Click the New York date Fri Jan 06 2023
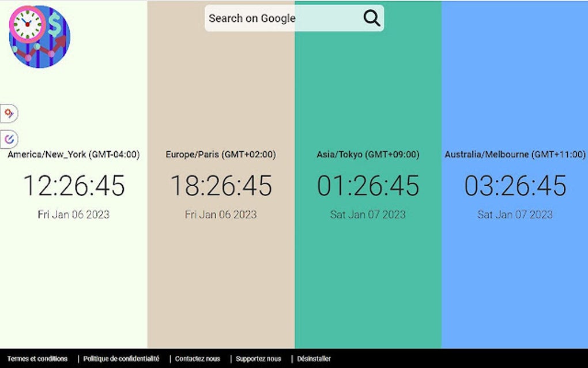The height and width of the screenshot is (368, 588). point(74,215)
